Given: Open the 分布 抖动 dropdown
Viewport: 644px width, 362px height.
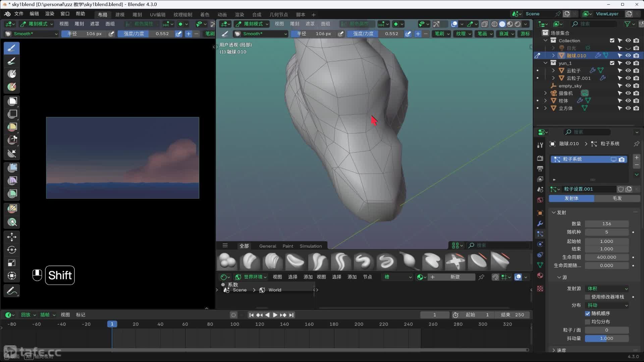Looking at the screenshot, I should (607, 305).
